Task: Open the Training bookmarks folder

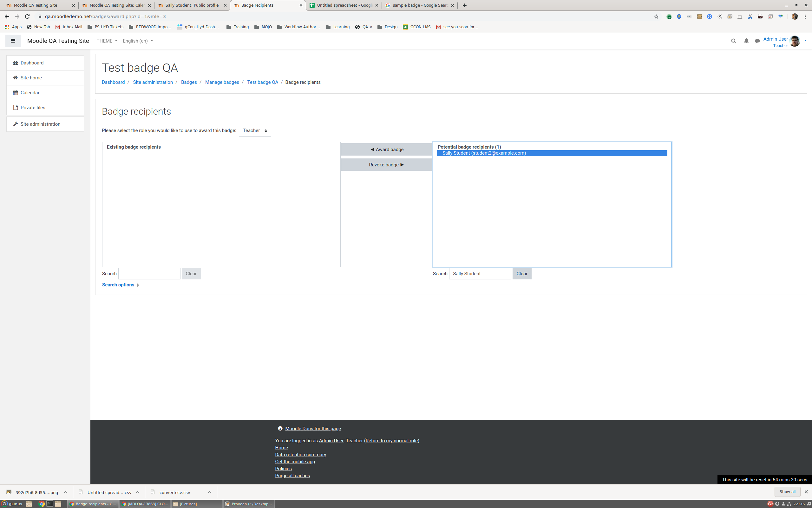Action: 238,27
